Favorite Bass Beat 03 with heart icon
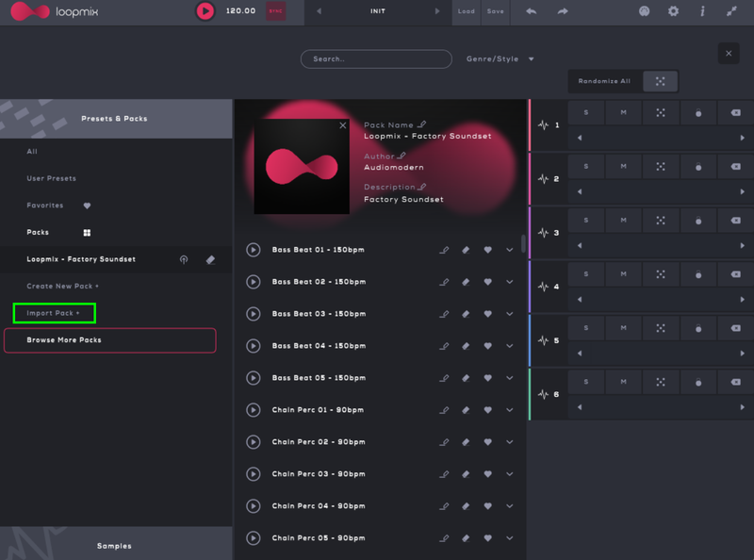Screen dimensions: 754x560 (487, 314)
